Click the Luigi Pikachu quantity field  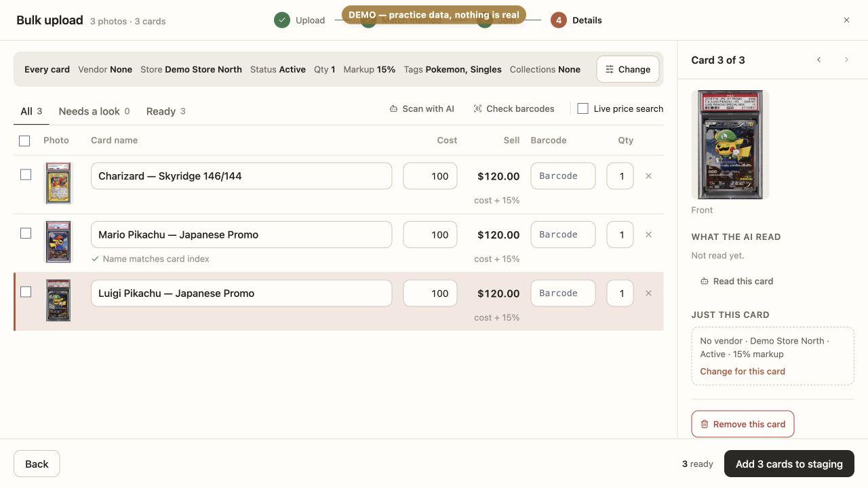[x=620, y=293]
